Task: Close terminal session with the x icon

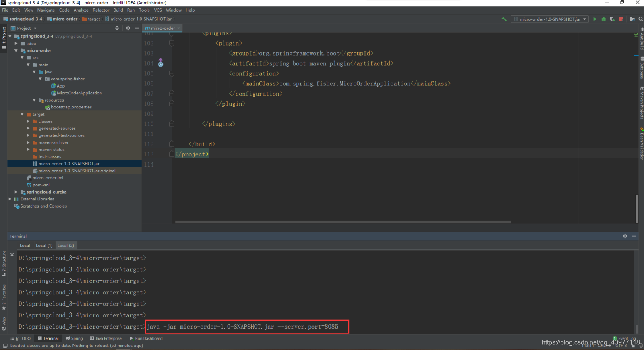Action: pyautogui.click(x=12, y=255)
